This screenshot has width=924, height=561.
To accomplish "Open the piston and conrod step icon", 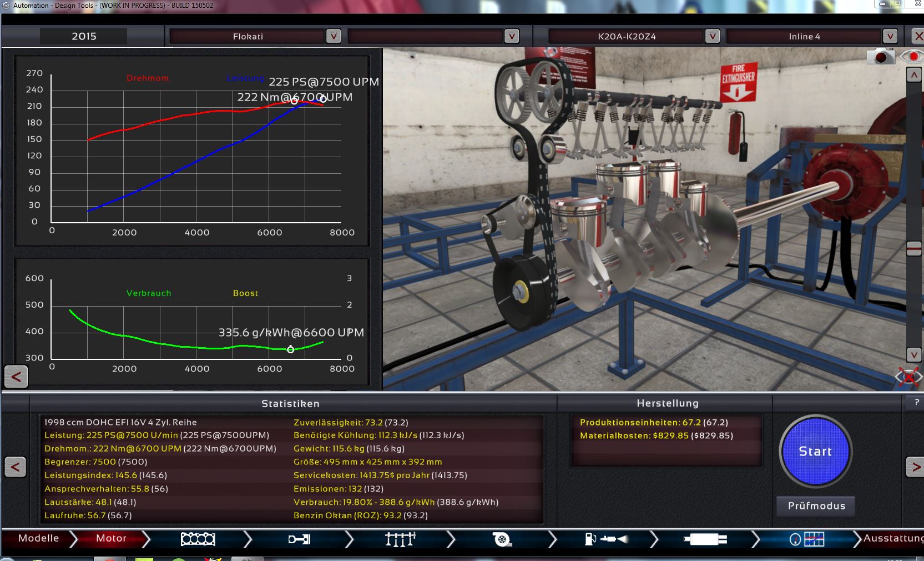I will click(x=299, y=539).
